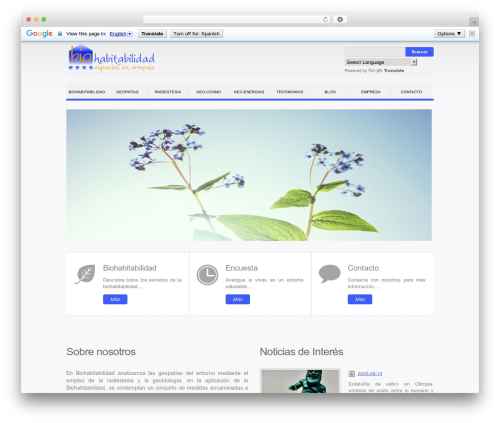Open the green statuette news thumbnail
Screen dimensions: 500x423
[300, 381]
